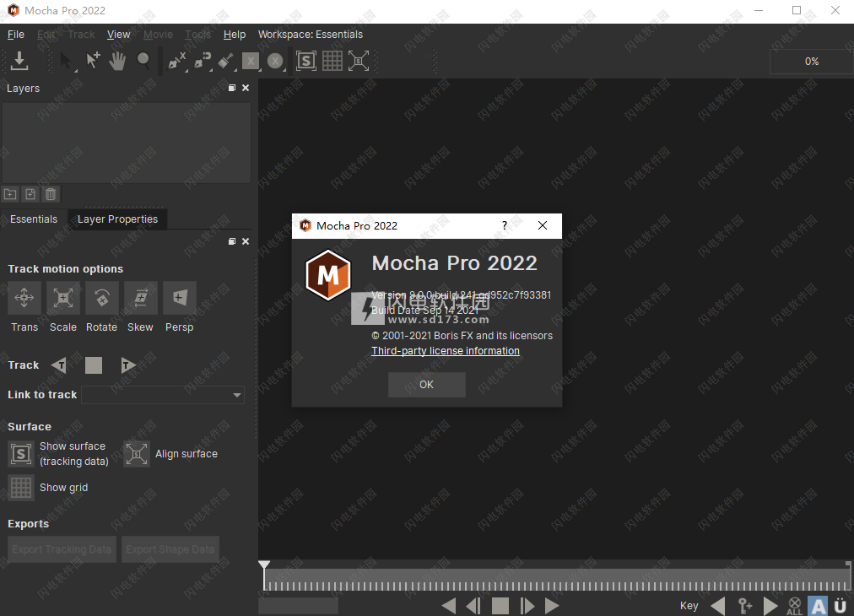Open the Help menu

[235, 35]
